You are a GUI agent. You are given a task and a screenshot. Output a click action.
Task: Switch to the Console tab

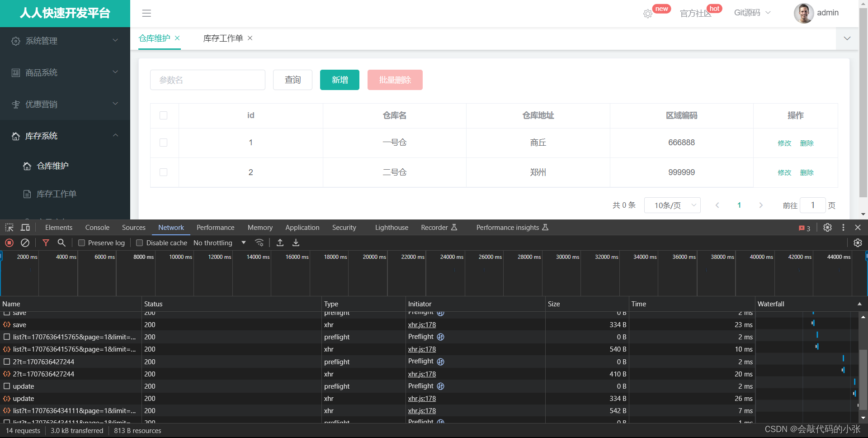click(97, 228)
